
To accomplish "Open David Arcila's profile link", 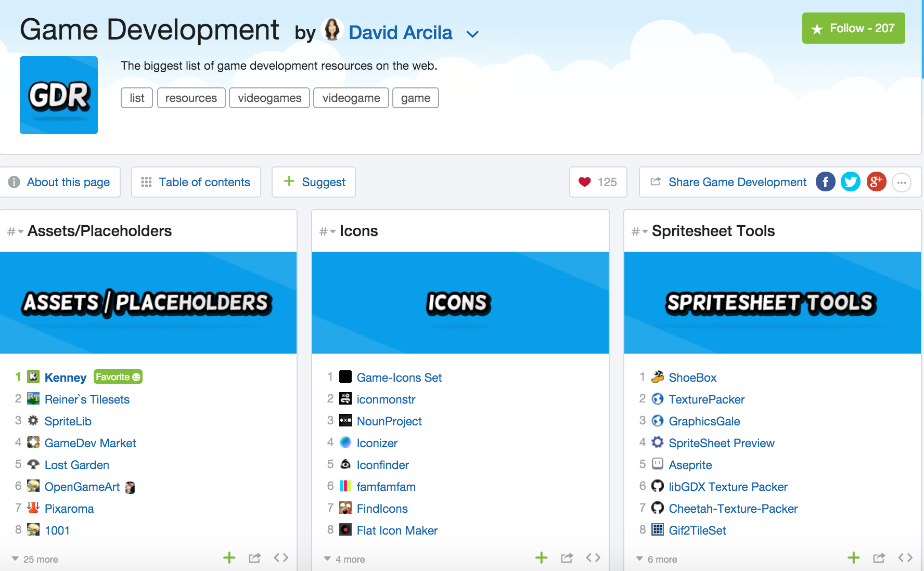I will pyautogui.click(x=400, y=32).
